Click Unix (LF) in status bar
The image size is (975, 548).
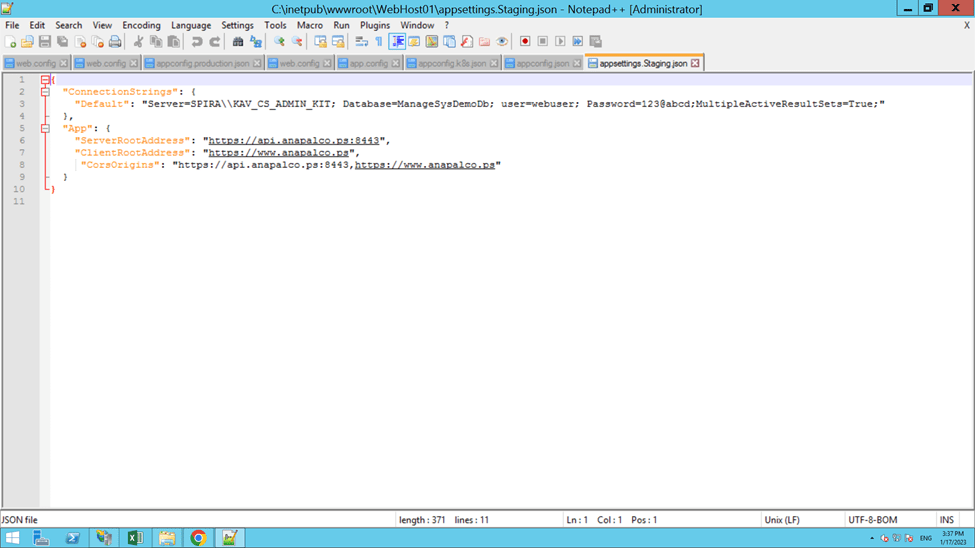click(x=782, y=520)
